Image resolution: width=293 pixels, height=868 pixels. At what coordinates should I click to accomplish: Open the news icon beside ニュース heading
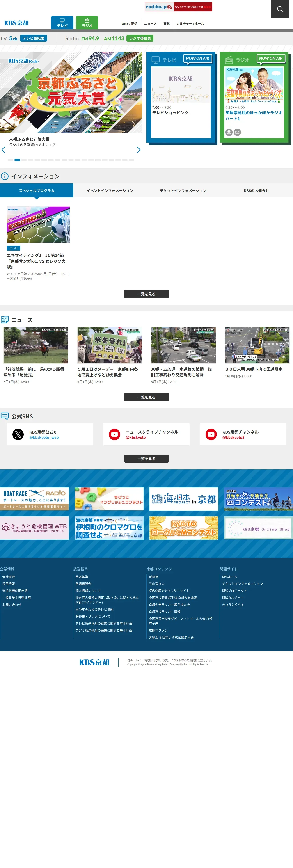tap(5, 320)
